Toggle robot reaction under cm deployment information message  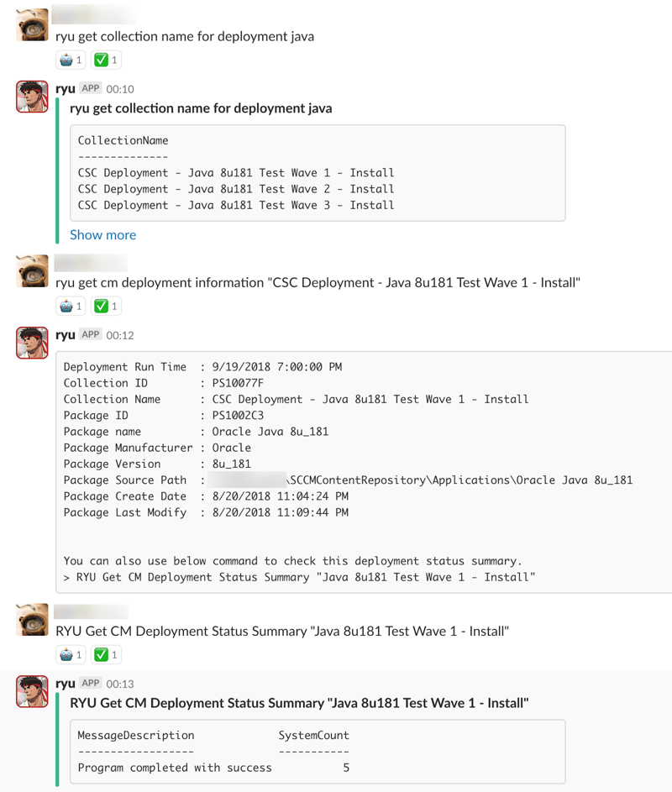coord(71,306)
